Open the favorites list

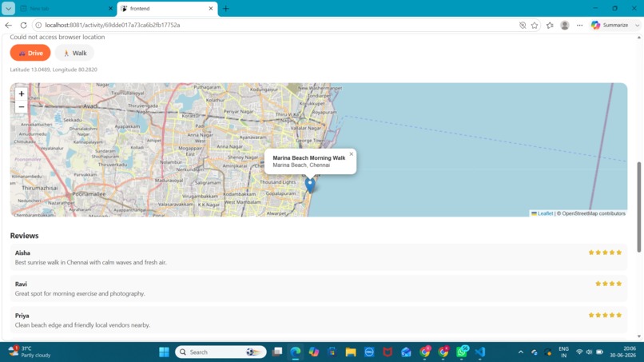pos(550,25)
